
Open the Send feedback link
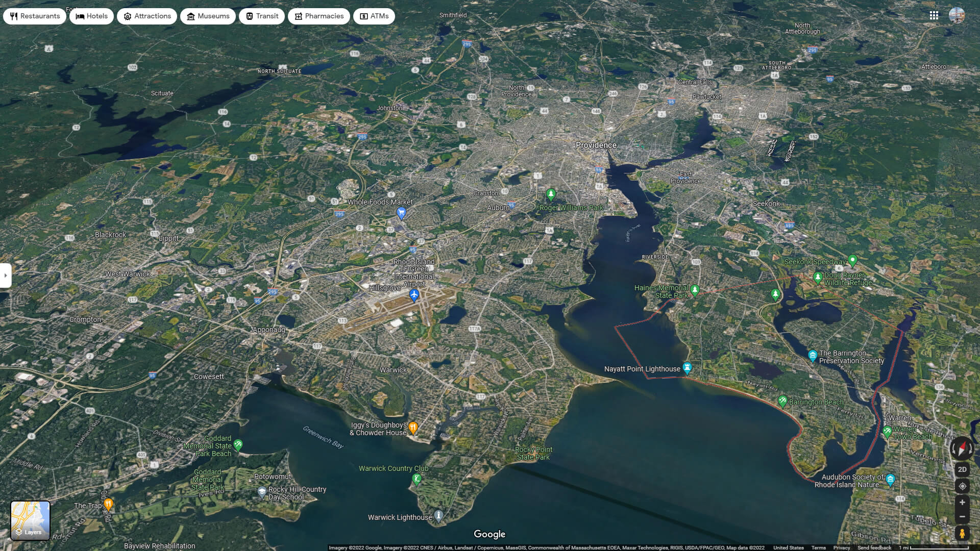click(x=874, y=547)
